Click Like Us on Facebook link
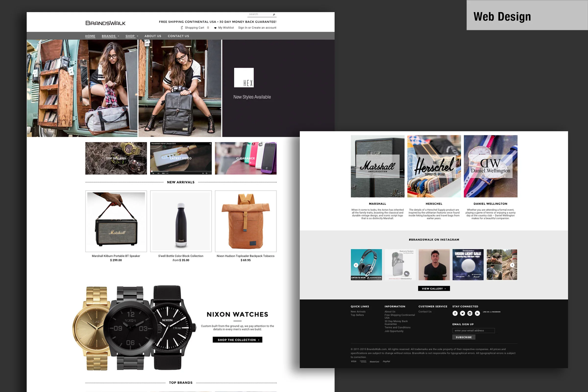 point(492,312)
